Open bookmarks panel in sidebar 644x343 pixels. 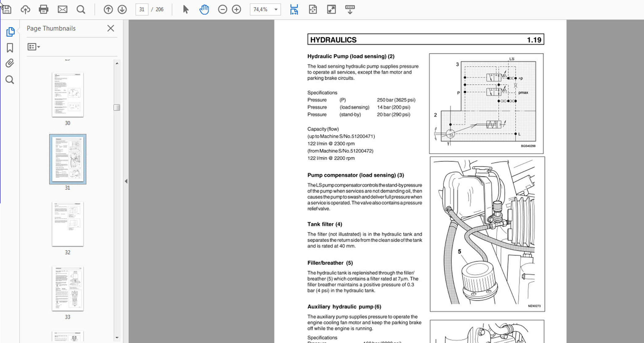point(10,48)
